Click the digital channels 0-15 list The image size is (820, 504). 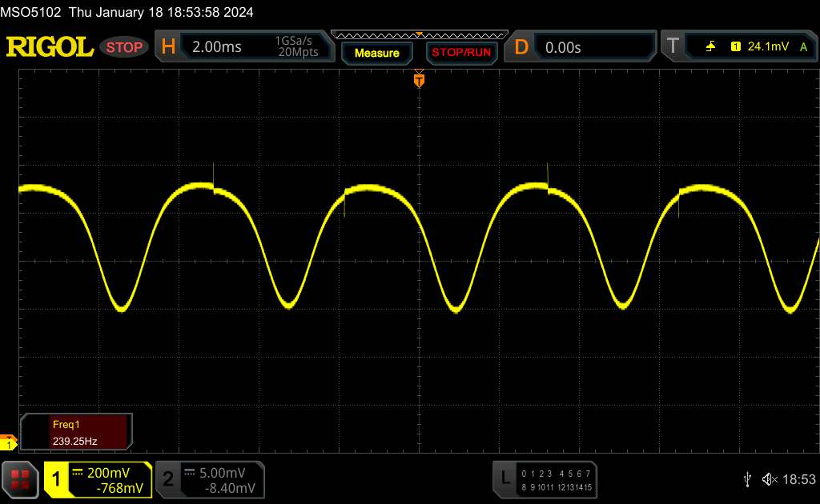[x=557, y=480]
